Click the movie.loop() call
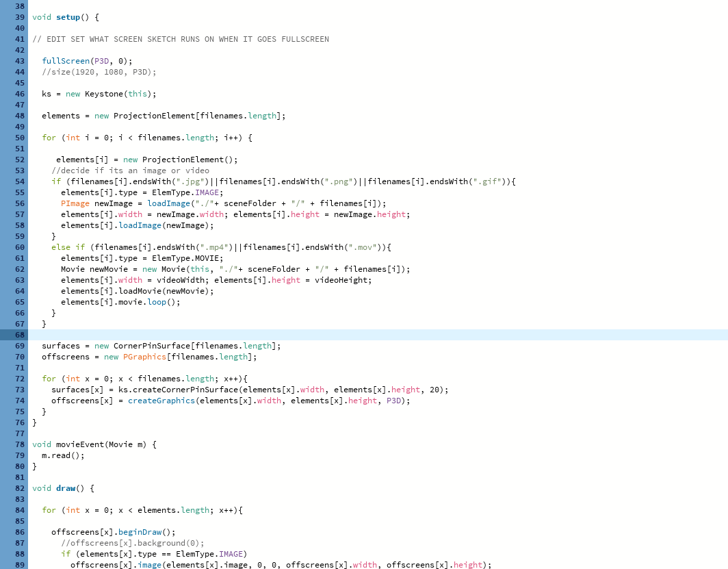 tap(120, 302)
